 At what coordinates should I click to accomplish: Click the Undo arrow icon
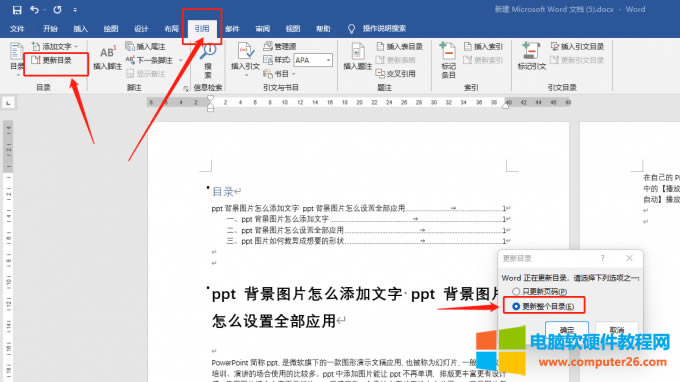point(34,10)
